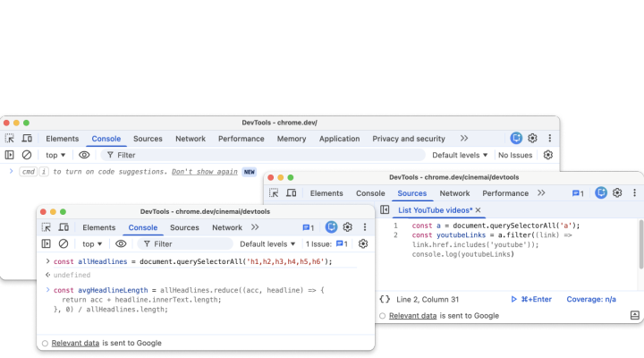Open AI assistance in chrome.dev/ window

click(x=516, y=138)
